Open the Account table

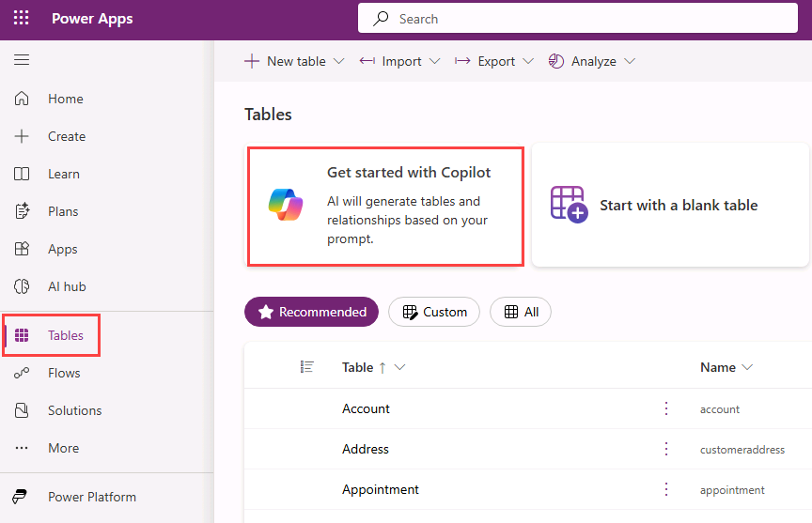(366, 408)
